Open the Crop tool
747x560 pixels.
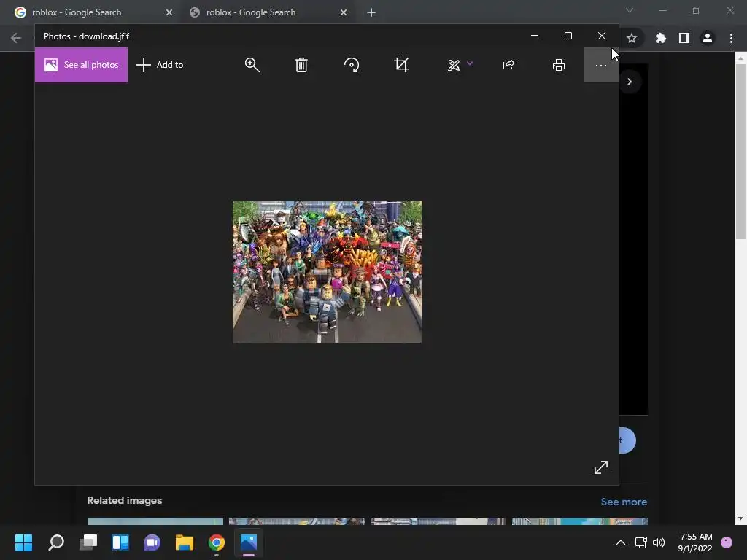coord(401,65)
